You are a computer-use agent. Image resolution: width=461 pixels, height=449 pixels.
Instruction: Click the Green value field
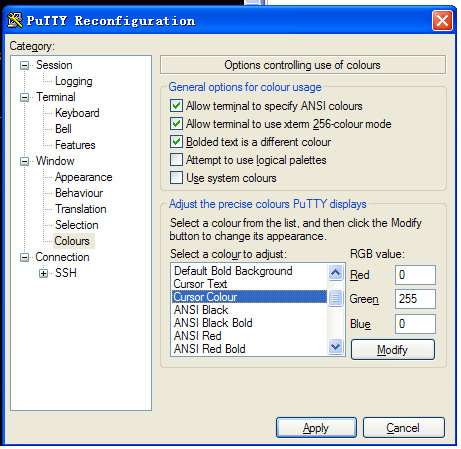(415, 299)
